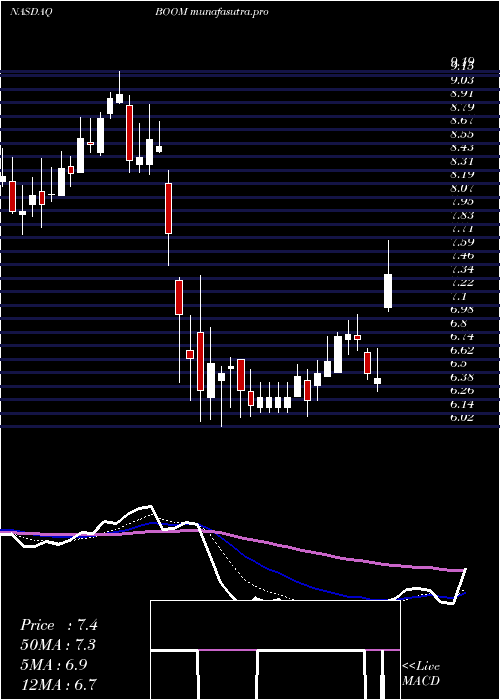This screenshot has height=700, width=500.
Task: Select the 9.03 price axis label
Action: [x=462, y=80]
